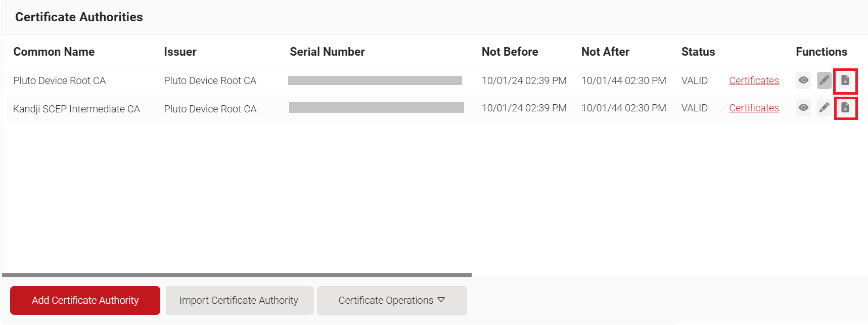Click the Import Certificate Authority button
The width and height of the screenshot is (868, 325).
point(239,300)
